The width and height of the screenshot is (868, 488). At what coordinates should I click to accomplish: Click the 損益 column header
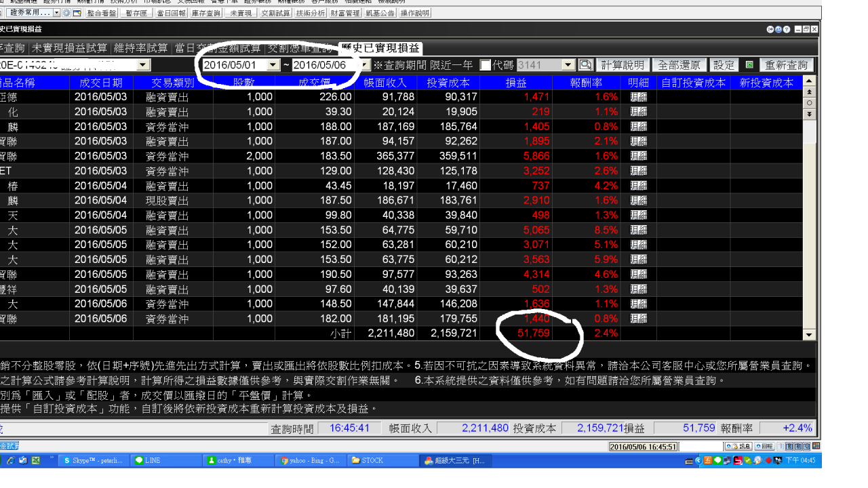click(x=516, y=83)
